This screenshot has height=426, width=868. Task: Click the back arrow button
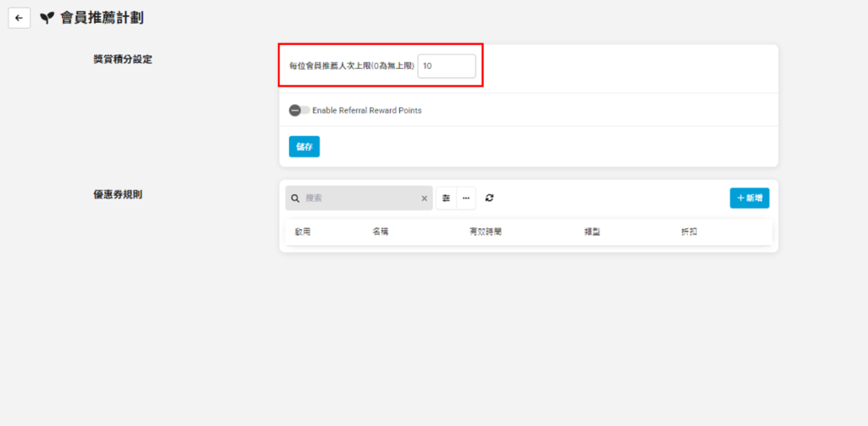(19, 18)
